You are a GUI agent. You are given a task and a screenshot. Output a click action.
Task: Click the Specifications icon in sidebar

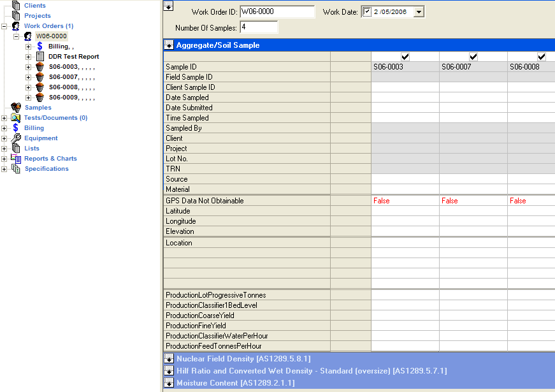[x=16, y=169]
